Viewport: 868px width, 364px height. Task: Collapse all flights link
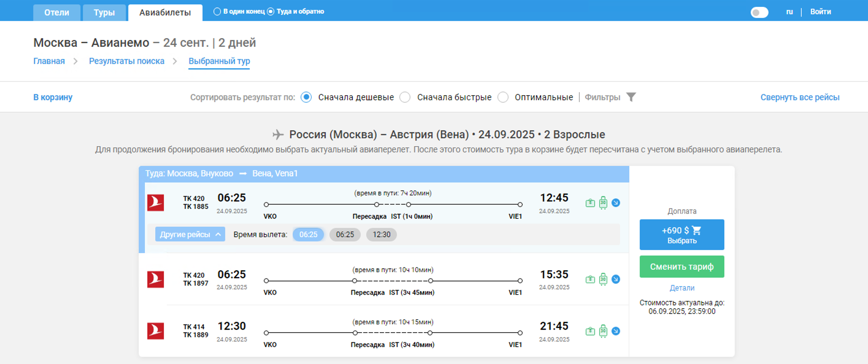(x=800, y=97)
